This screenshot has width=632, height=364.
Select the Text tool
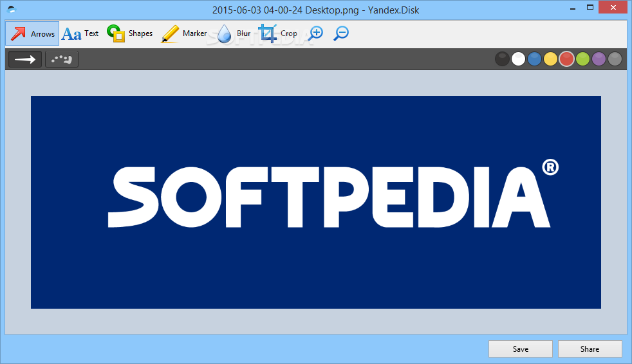[x=80, y=33]
